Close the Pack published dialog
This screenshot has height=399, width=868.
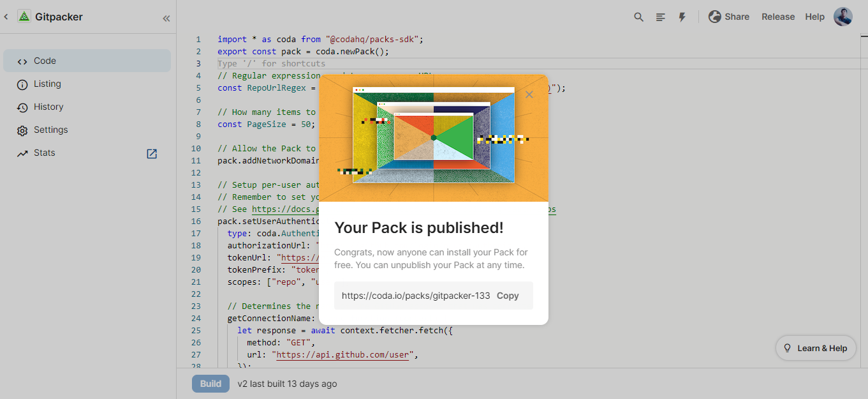pos(529,94)
